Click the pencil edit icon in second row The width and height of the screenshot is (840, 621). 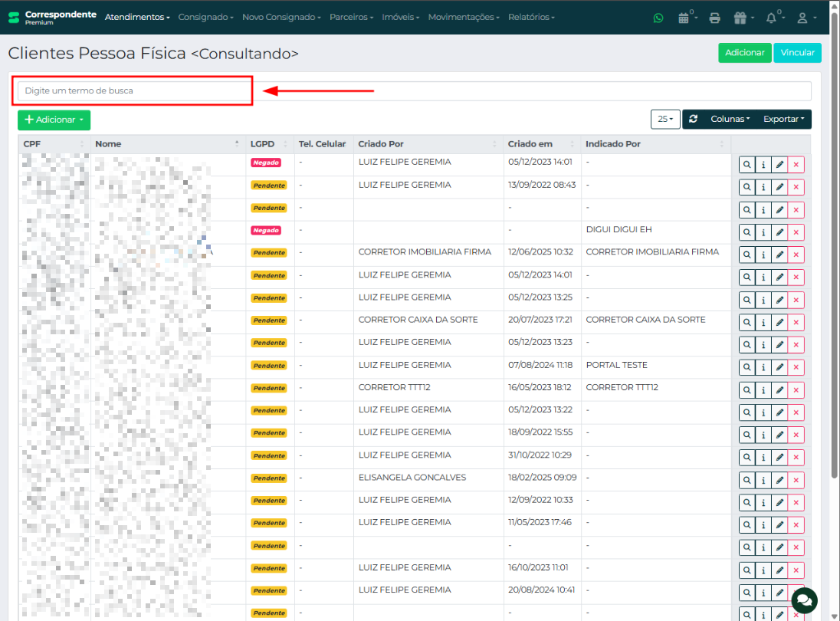[779, 187]
